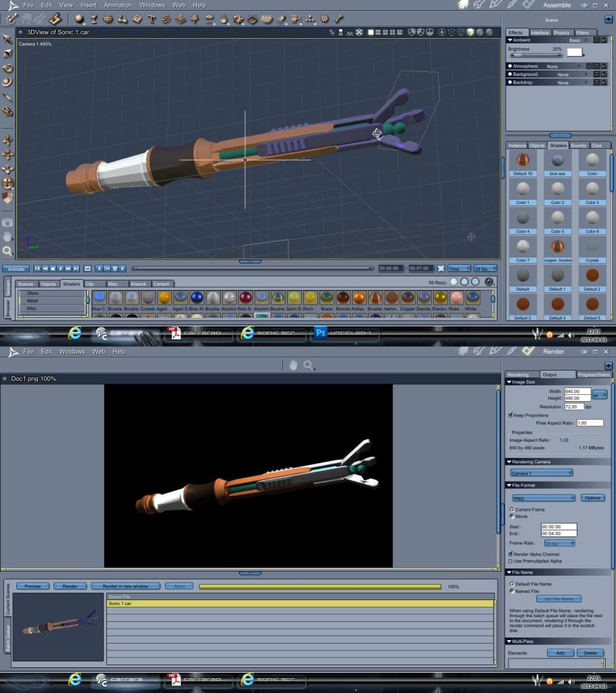Open the 24 fps dropdown on timeline bar

coord(485,268)
